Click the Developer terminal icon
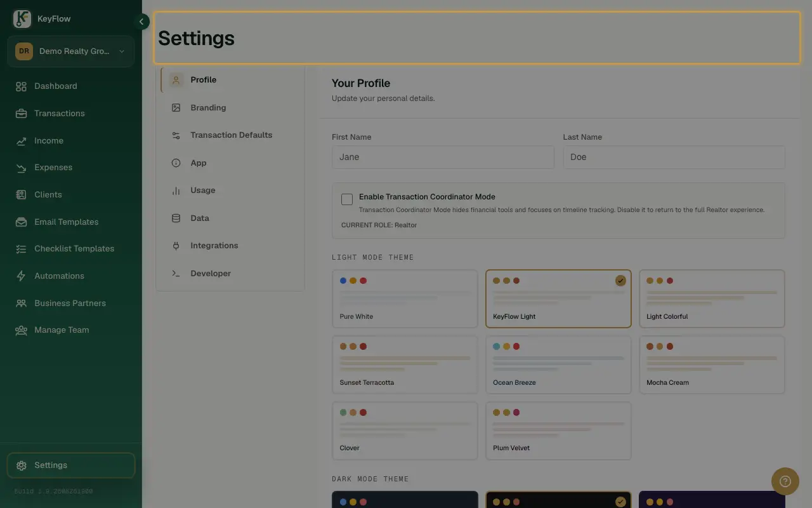The height and width of the screenshot is (508, 812). (176, 274)
